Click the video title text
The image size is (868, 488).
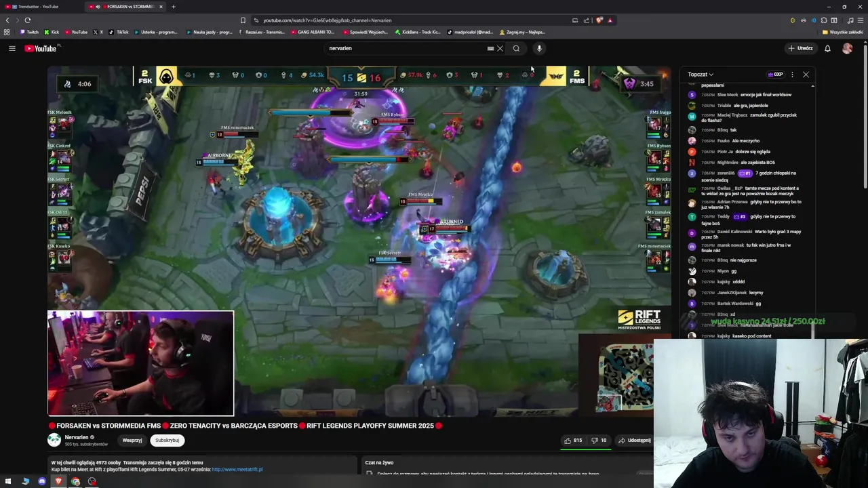[x=245, y=426]
